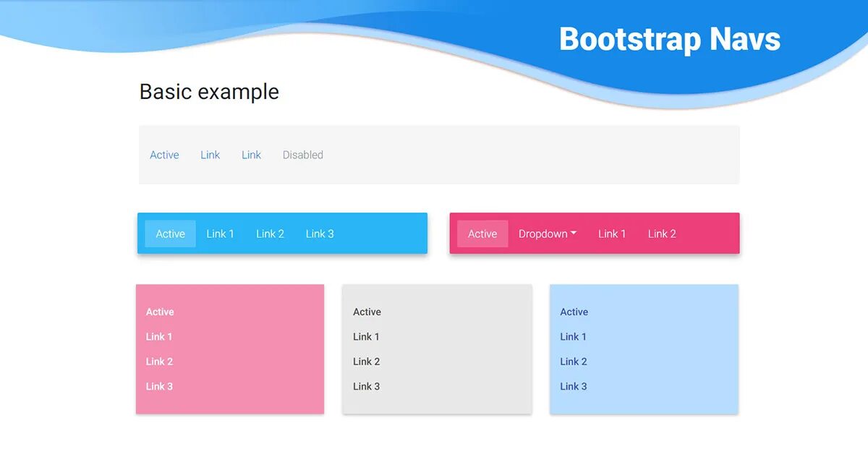Screen dimensions: 868x454
Task: Select Active pill in the pink navbar
Action: (x=482, y=234)
